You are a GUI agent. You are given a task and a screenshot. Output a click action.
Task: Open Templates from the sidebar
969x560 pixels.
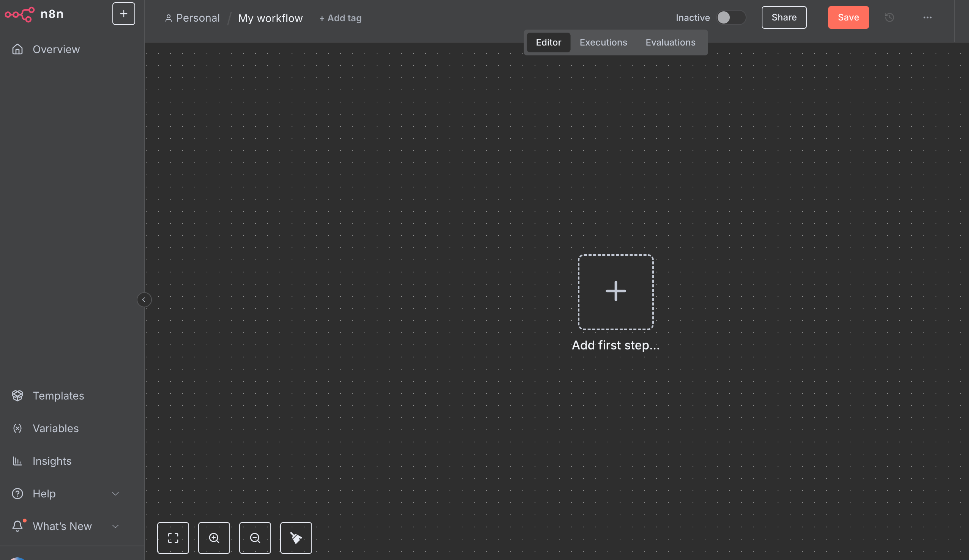click(x=58, y=395)
